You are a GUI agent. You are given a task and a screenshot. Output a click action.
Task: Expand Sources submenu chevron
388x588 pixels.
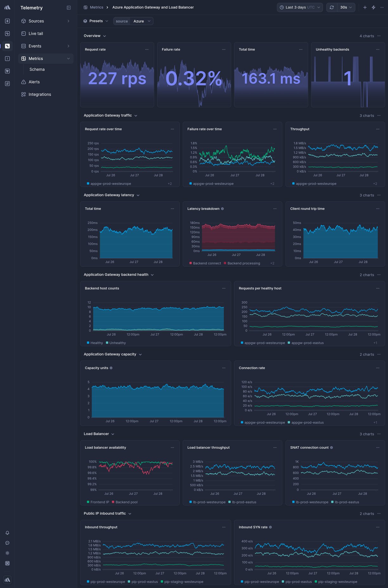coord(68,21)
